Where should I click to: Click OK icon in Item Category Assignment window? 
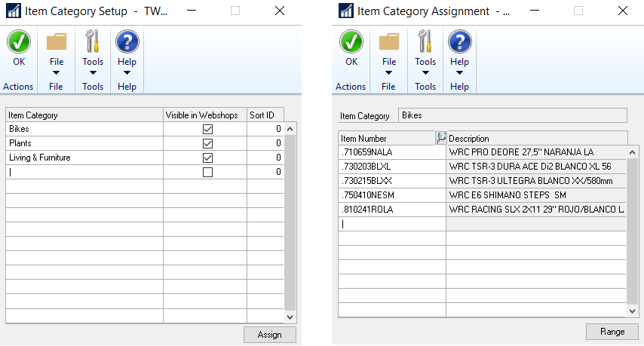[x=351, y=41]
